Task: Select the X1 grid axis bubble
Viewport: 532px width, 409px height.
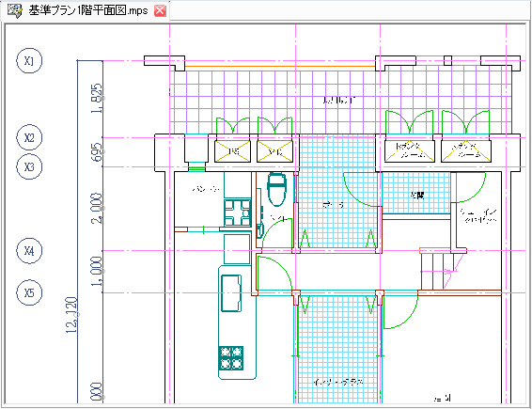Action: (x=29, y=61)
